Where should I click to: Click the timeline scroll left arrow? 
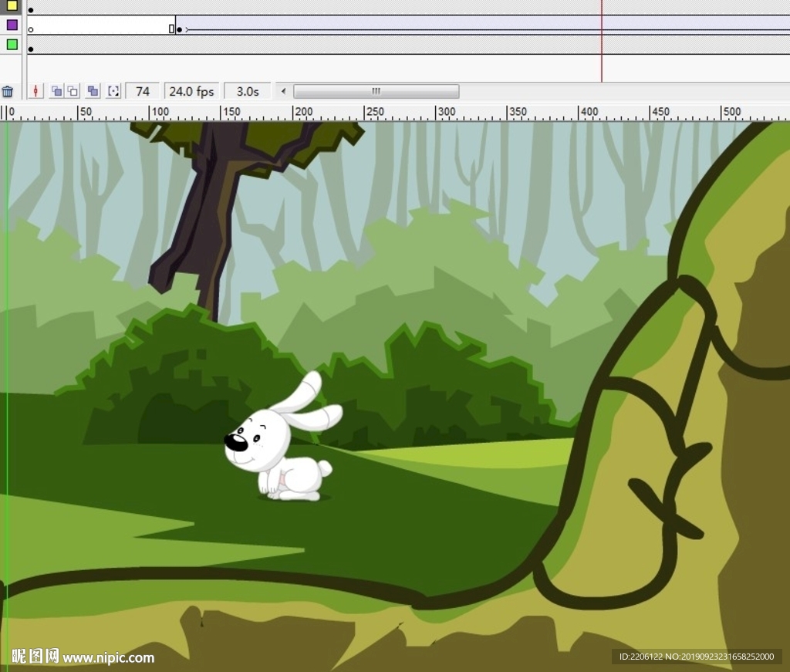pos(283,91)
